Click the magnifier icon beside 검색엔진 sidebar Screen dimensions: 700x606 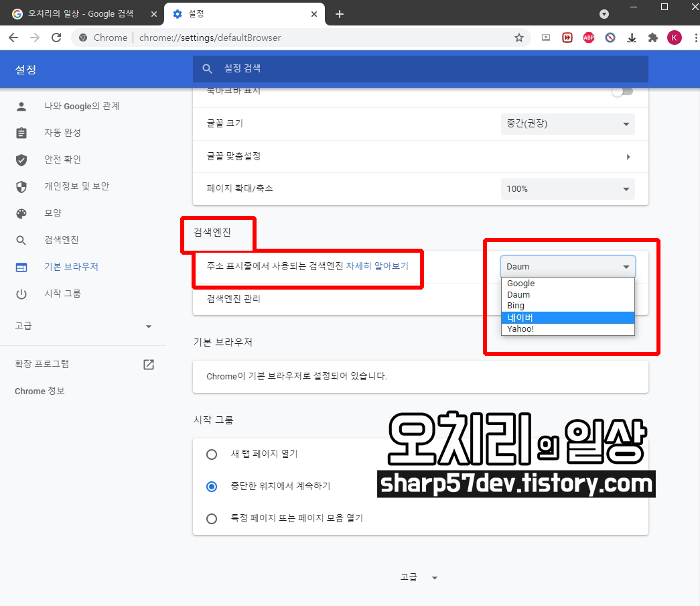click(x=21, y=241)
